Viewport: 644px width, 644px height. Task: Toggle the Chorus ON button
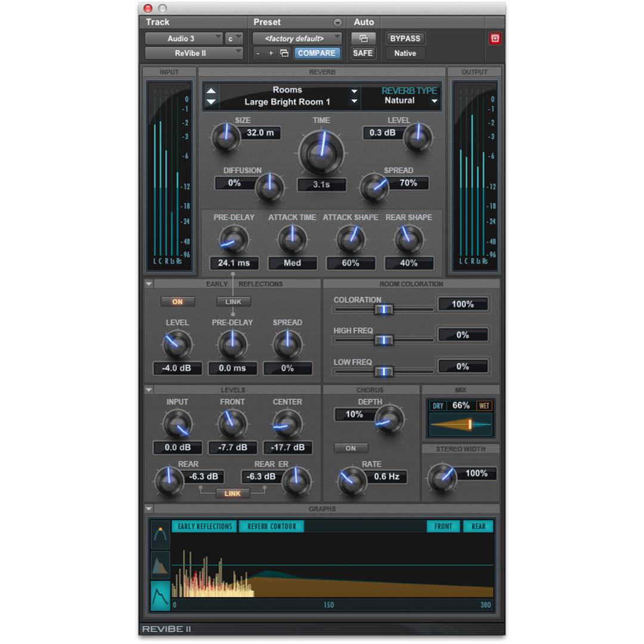[x=351, y=448]
